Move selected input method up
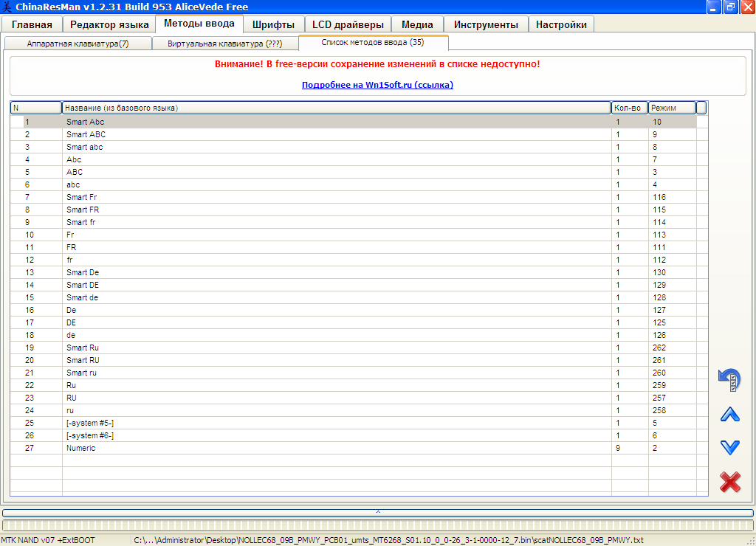The height and width of the screenshot is (546, 756). (729, 415)
